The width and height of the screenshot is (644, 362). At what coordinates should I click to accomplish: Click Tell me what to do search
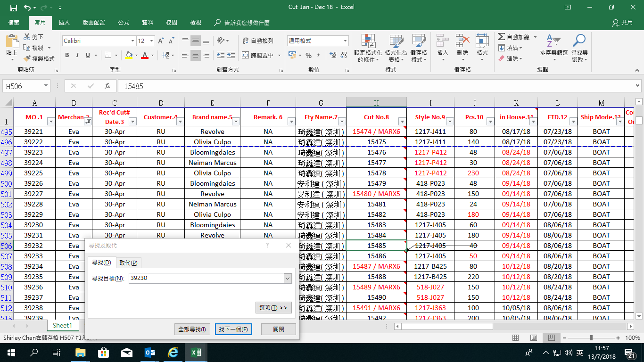242,23
